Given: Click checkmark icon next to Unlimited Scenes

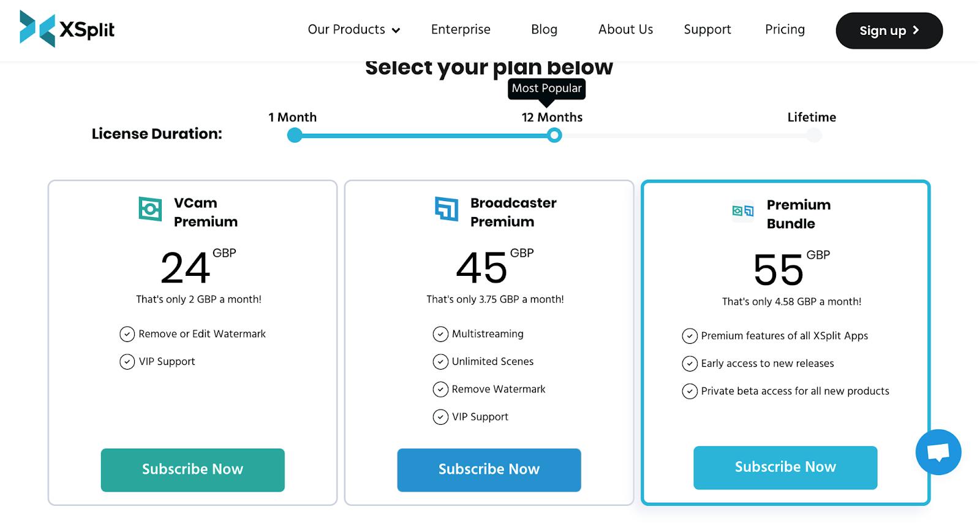Looking at the screenshot, I should [x=440, y=362].
